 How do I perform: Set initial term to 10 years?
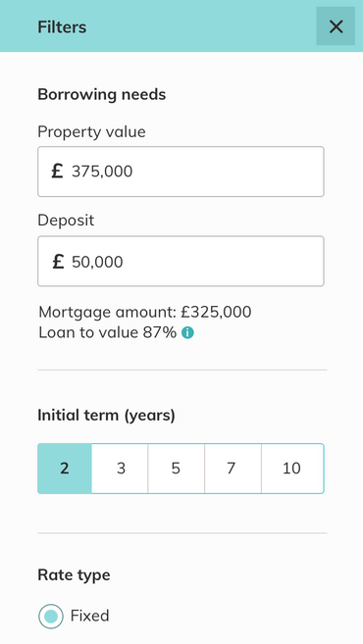tap(292, 469)
